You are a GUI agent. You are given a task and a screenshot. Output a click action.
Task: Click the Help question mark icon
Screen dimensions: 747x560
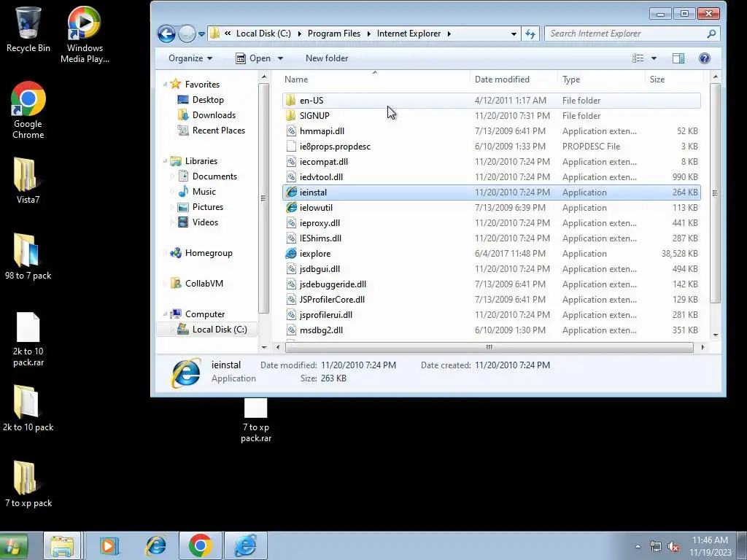(x=705, y=58)
